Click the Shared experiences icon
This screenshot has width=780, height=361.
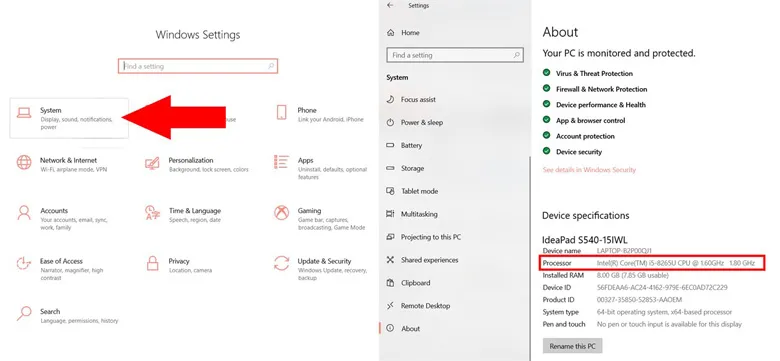pyautogui.click(x=390, y=260)
